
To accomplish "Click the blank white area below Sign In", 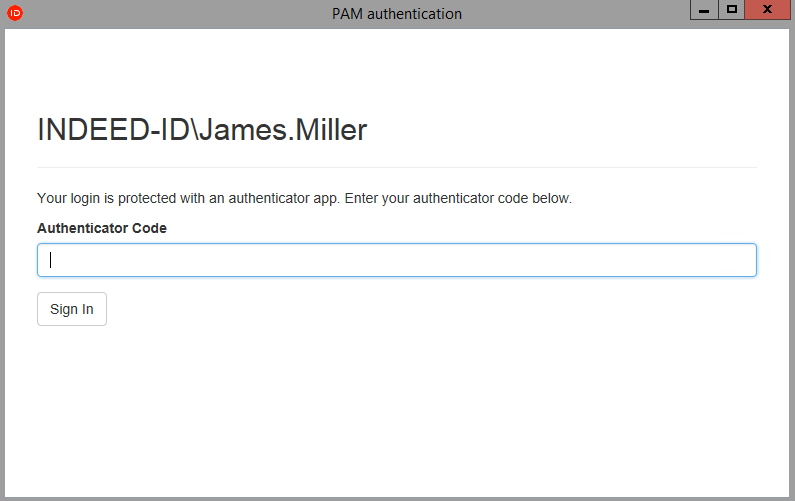I will point(396,410).
